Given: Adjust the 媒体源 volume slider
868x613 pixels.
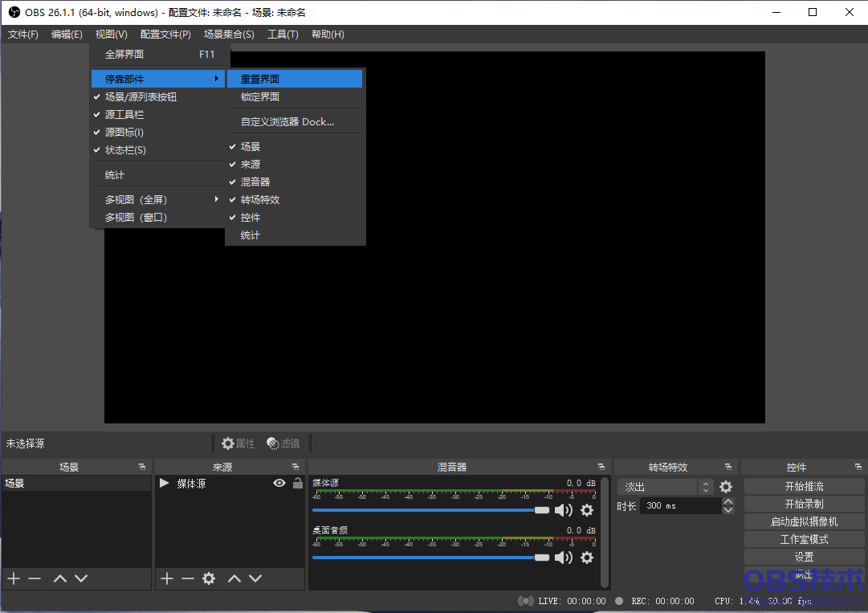Looking at the screenshot, I should (x=430, y=510).
